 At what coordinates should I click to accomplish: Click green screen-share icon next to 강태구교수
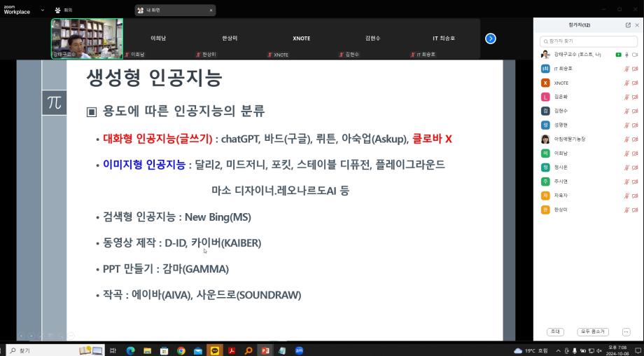[x=619, y=54]
